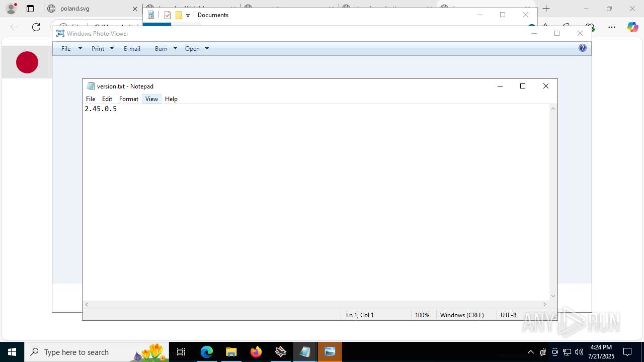Click Edge profile avatar icon
This screenshot has height=362, width=644.
(11, 9)
